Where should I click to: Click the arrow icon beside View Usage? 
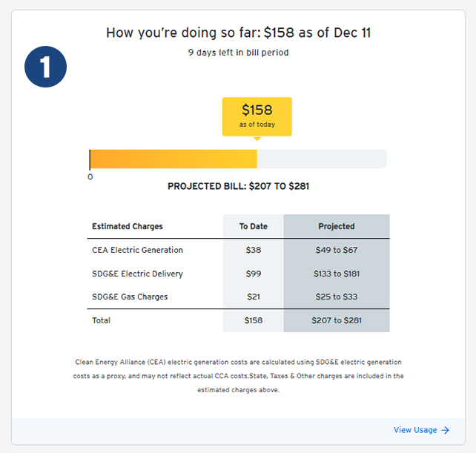[x=445, y=430]
